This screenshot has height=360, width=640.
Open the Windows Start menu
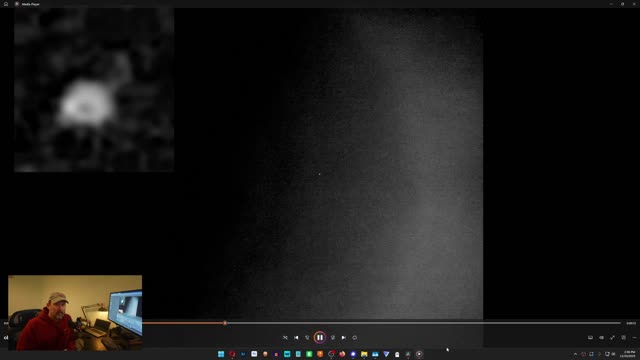tap(221, 354)
